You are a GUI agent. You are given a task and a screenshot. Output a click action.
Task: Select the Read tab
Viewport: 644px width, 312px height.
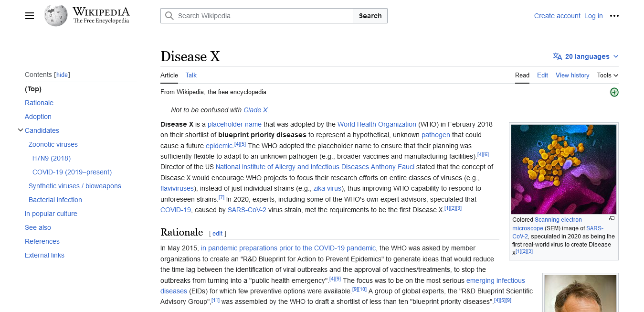522,75
